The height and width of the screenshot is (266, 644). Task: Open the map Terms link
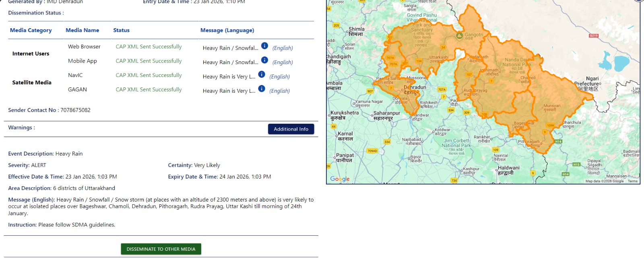click(633, 181)
